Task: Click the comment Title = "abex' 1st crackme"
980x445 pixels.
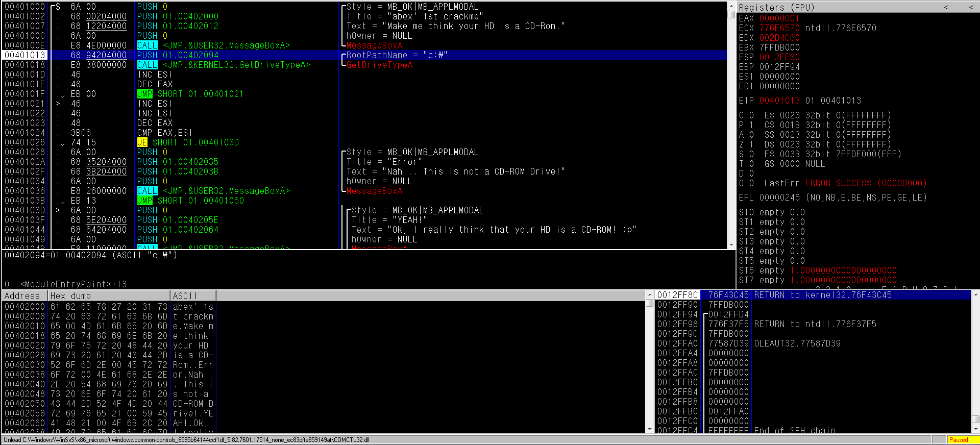Action: [414, 16]
